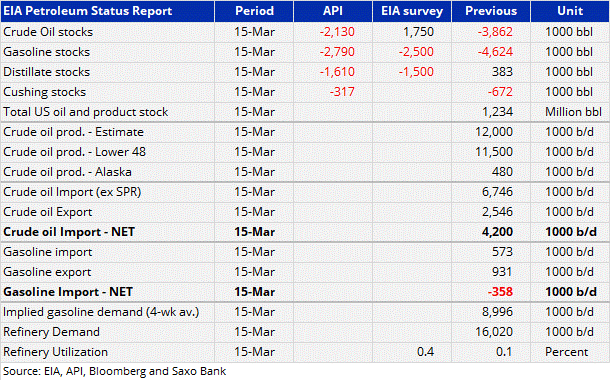Select the 'Gasoline stocks' row label

click(46, 52)
